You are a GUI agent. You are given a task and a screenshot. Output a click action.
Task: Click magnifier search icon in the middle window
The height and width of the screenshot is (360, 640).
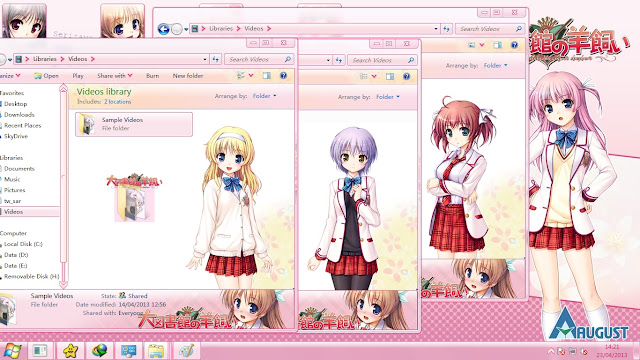point(411,60)
